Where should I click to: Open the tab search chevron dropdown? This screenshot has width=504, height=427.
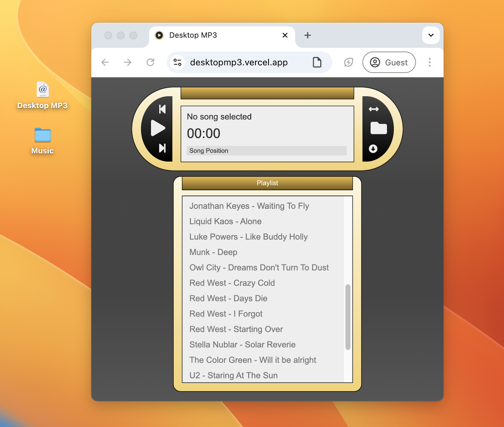[430, 35]
